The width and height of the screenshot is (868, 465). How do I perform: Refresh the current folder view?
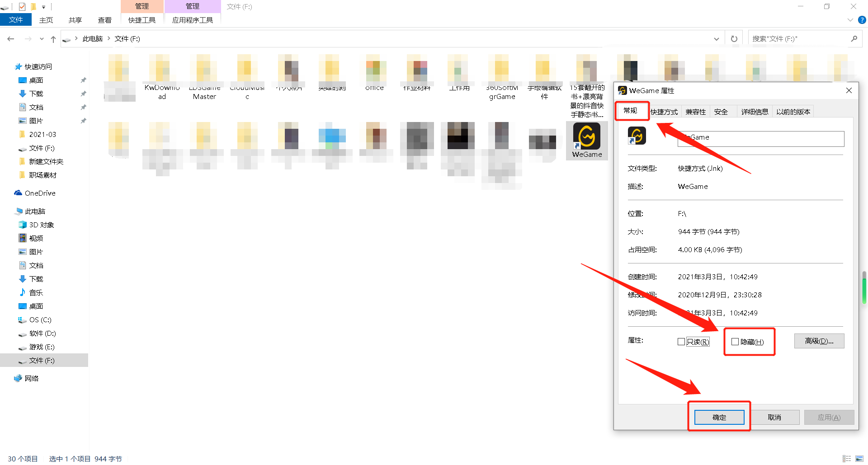coord(734,39)
